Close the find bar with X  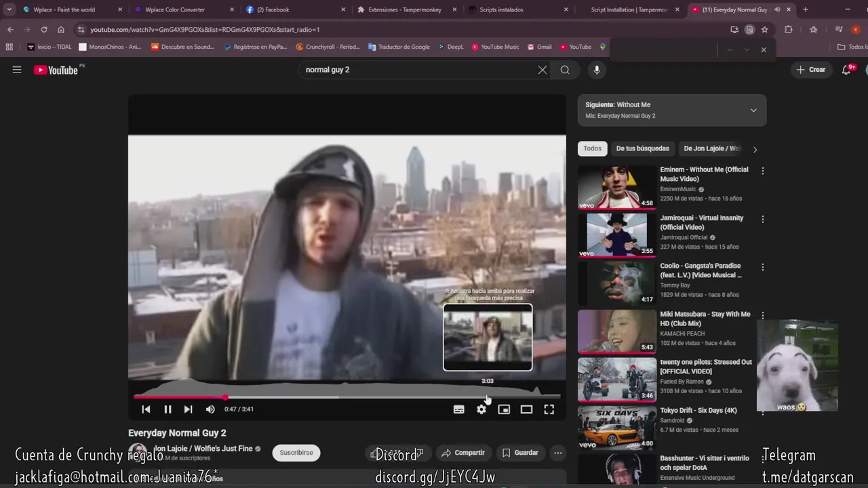[764, 49]
